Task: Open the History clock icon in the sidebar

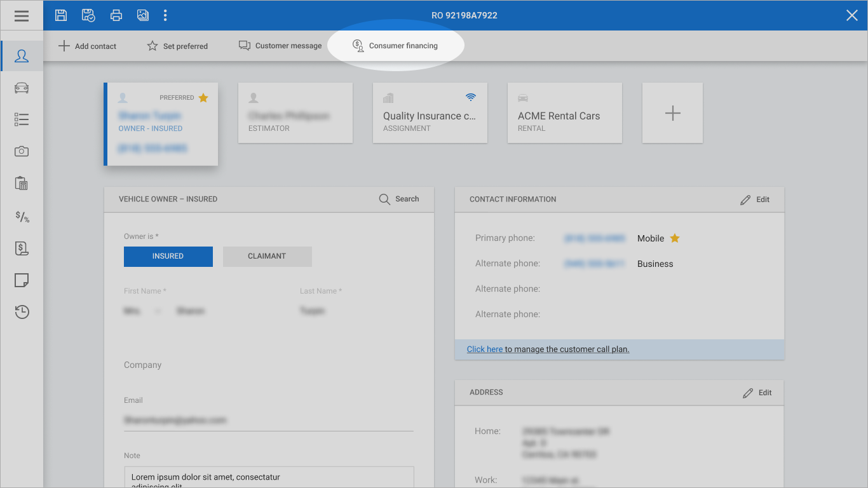Action: tap(22, 312)
